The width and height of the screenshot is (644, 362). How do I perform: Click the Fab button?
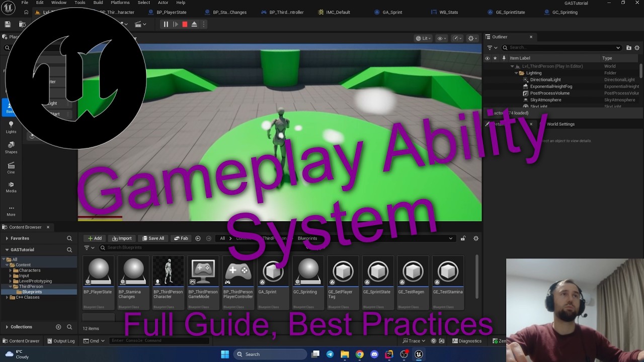pos(181,238)
